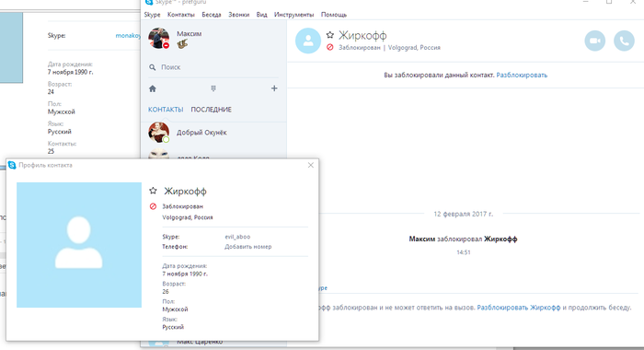Open the Звонки menu
The height and width of the screenshot is (350, 644).
[238, 15]
